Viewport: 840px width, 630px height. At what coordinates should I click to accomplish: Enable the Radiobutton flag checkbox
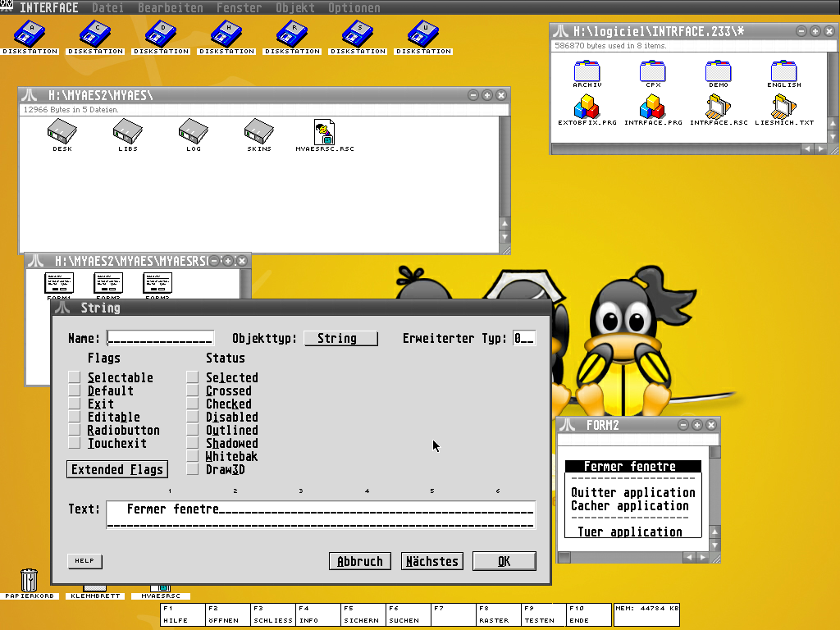click(75, 430)
